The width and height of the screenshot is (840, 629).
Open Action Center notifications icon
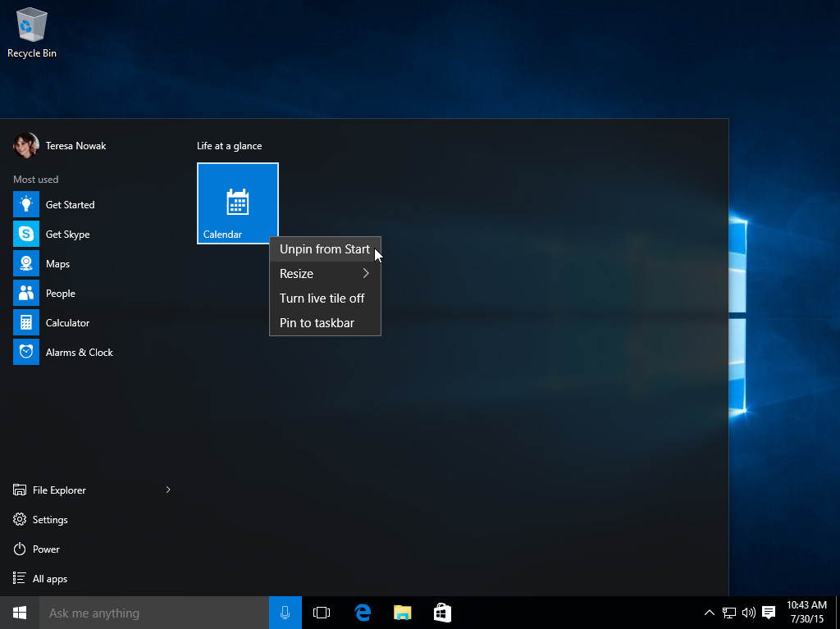pos(769,613)
